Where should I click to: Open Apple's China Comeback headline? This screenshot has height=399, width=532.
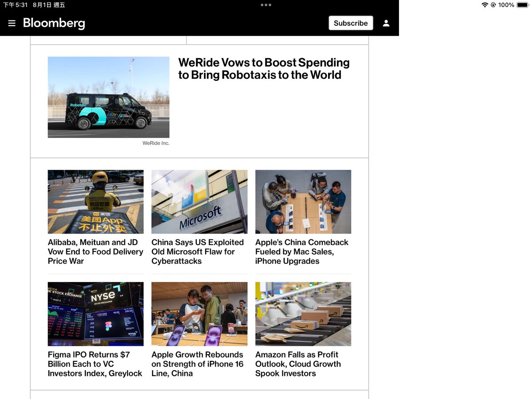coord(302,252)
